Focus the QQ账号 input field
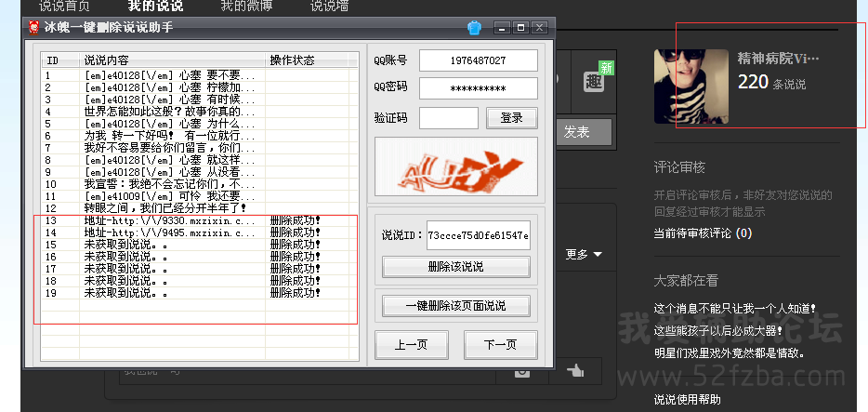The width and height of the screenshot is (868, 412). coord(479,60)
